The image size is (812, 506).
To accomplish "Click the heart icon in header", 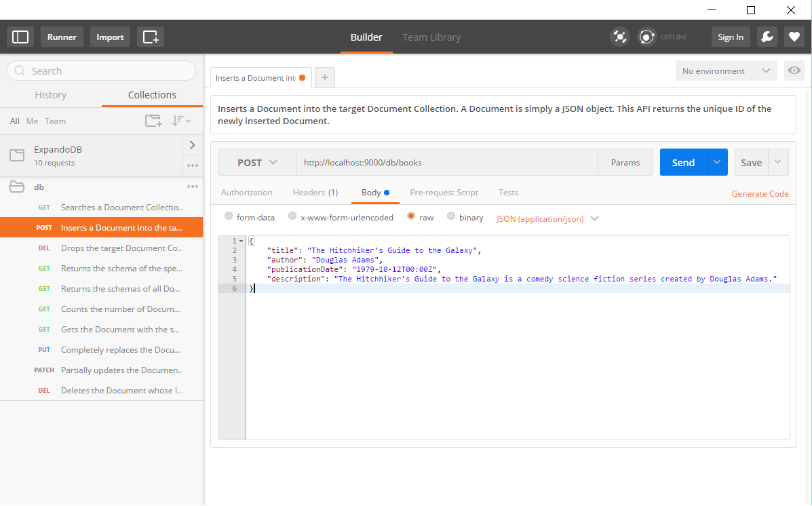I will 794,37.
